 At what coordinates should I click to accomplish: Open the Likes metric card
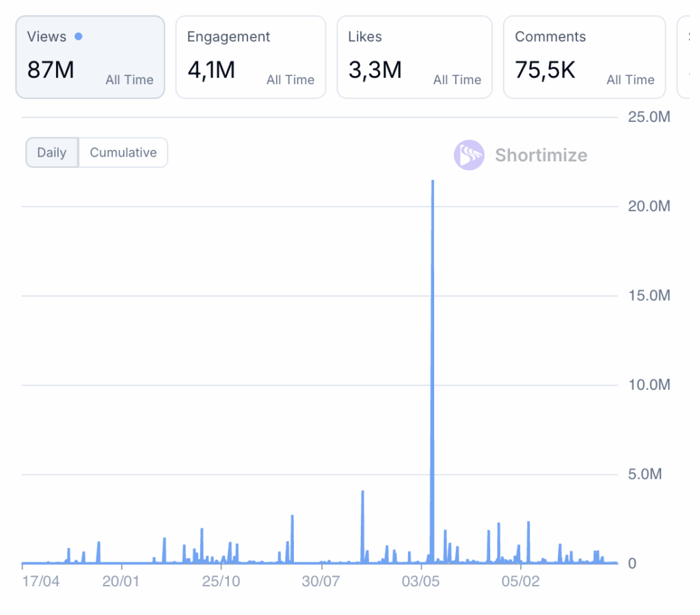[x=414, y=57]
